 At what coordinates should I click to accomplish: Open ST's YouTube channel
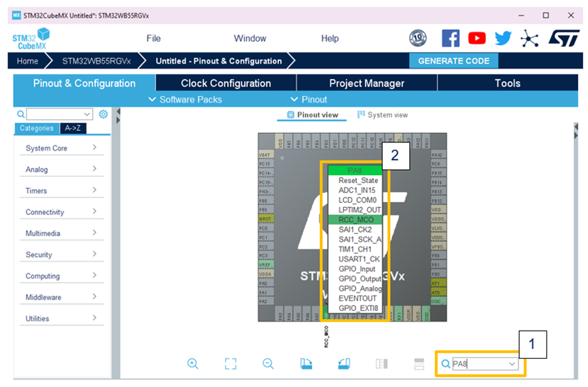tap(477, 38)
